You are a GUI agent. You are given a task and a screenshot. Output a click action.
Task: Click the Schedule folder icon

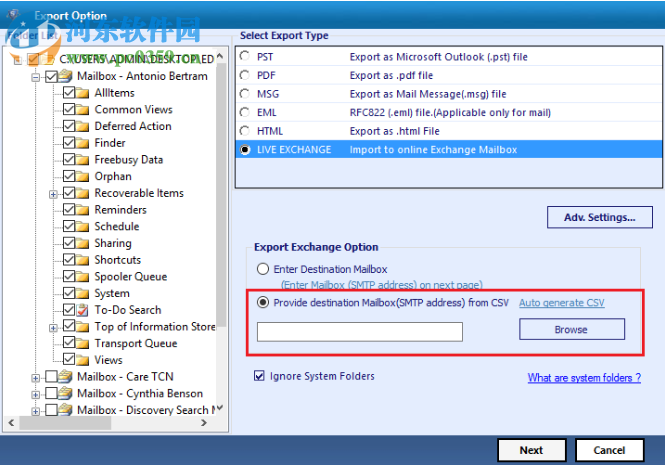[83, 227]
